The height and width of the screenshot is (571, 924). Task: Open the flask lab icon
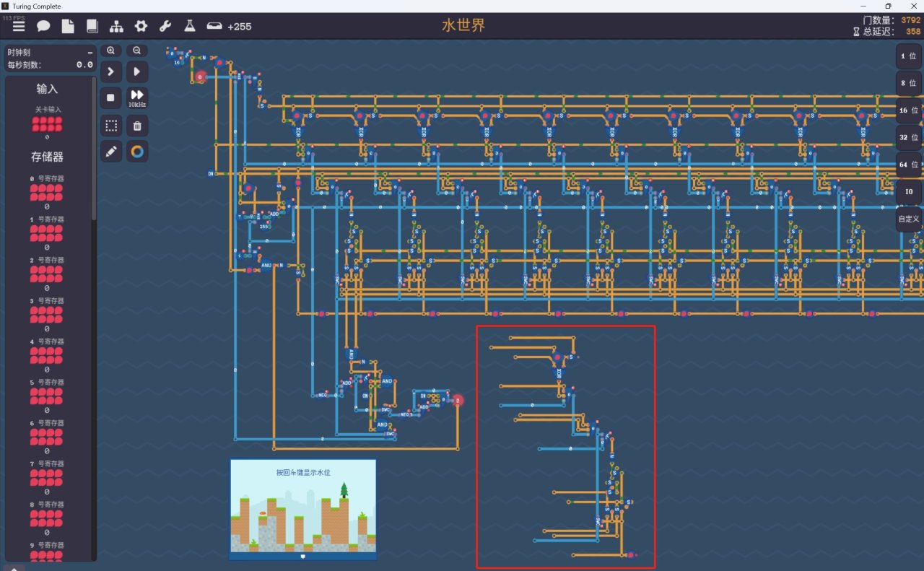tap(189, 26)
